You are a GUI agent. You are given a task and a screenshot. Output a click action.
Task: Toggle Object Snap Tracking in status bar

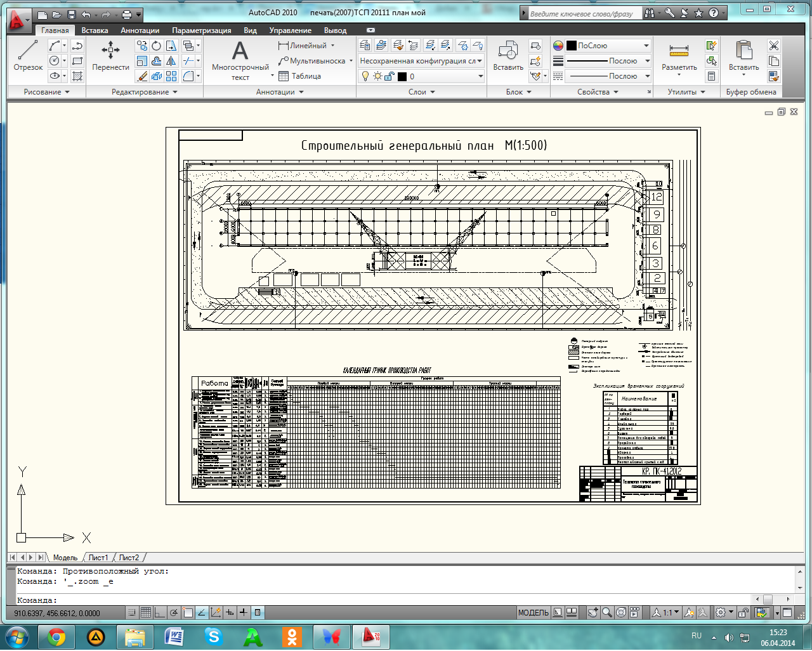202,613
